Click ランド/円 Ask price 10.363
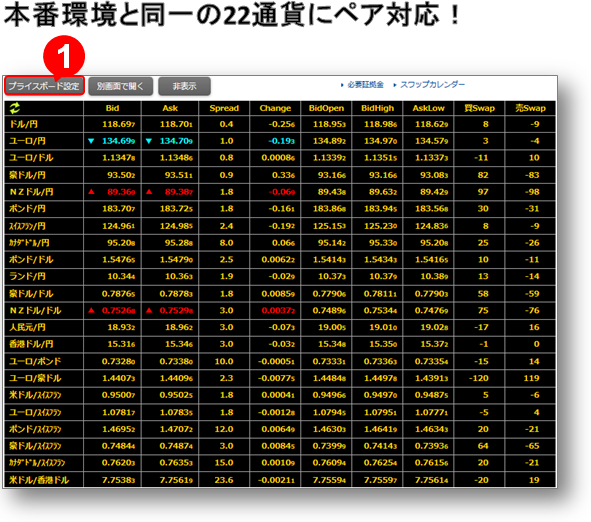 pyautogui.click(x=179, y=276)
